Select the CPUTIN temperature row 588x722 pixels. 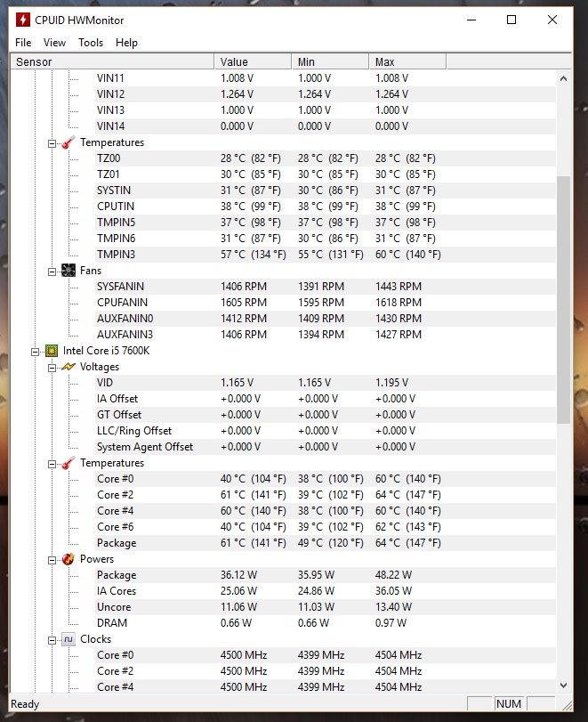(x=325, y=207)
